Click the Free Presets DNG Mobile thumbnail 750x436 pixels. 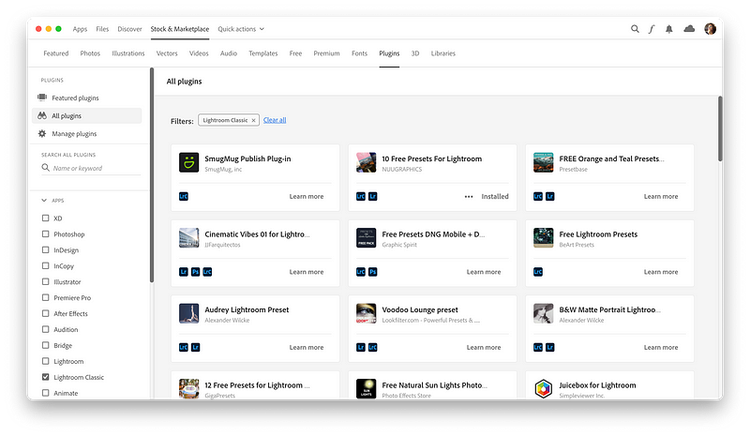pyautogui.click(x=366, y=238)
